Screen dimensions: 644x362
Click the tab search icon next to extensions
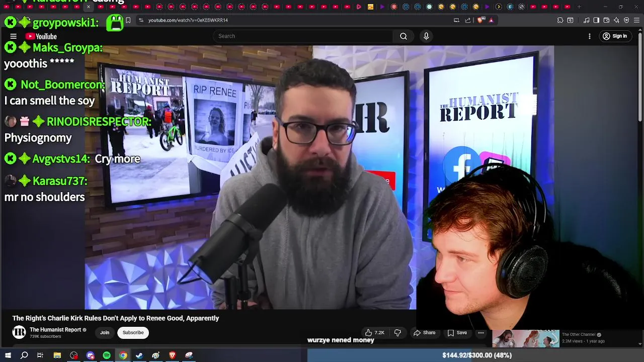pos(570,20)
